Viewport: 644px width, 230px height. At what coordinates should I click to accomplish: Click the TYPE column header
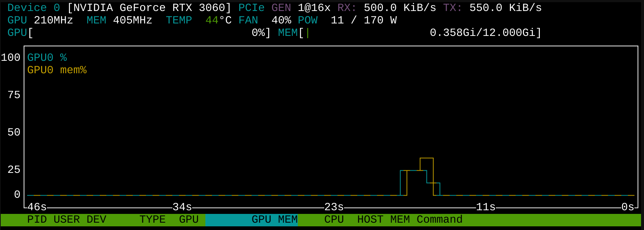[153, 219]
